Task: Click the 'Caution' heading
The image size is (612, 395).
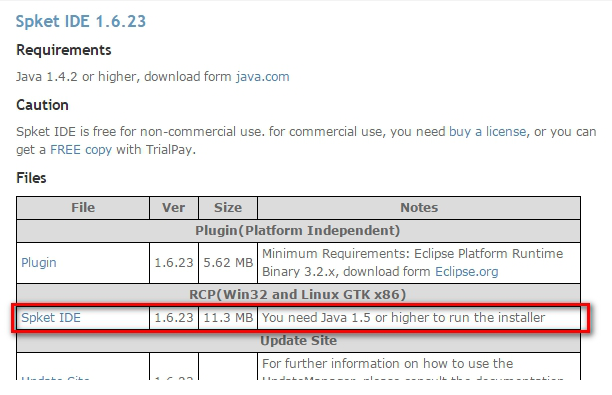Action: coord(42,105)
